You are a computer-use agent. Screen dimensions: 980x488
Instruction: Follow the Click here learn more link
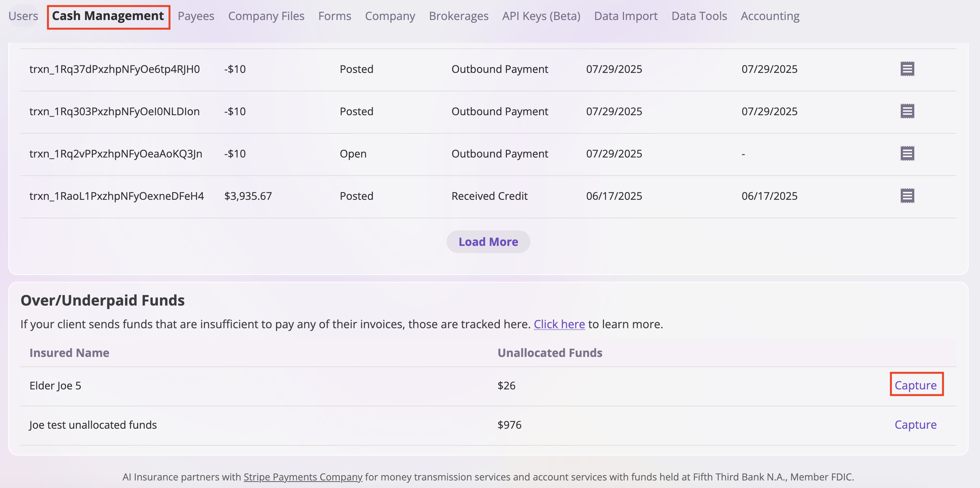click(559, 324)
